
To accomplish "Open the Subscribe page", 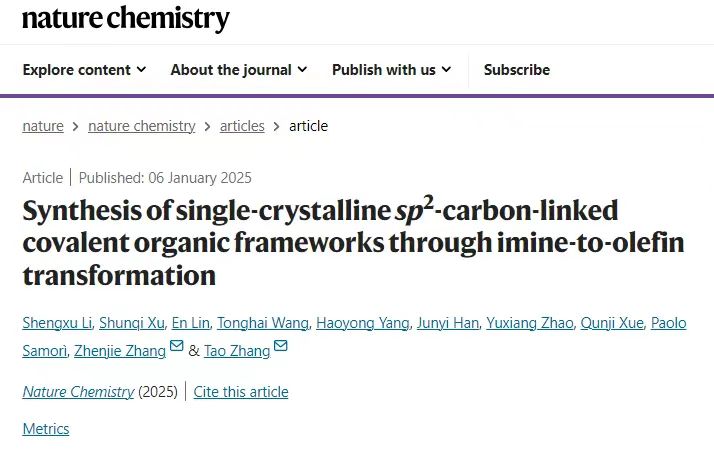I will pyautogui.click(x=517, y=70).
